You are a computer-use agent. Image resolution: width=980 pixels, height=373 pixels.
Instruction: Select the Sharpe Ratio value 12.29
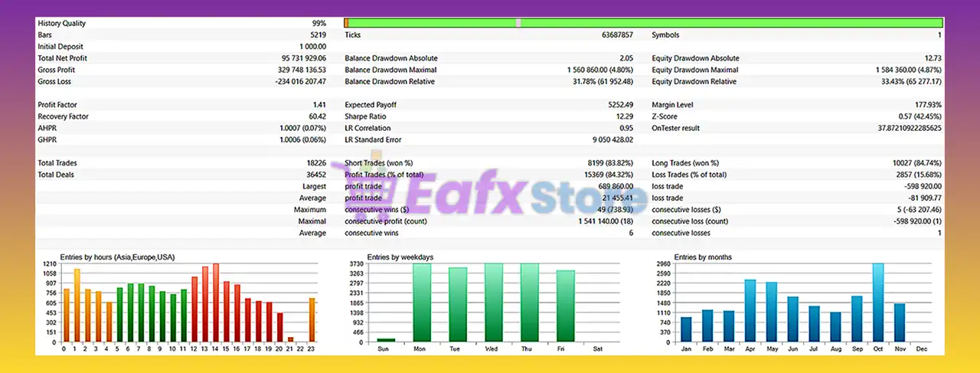pos(623,116)
